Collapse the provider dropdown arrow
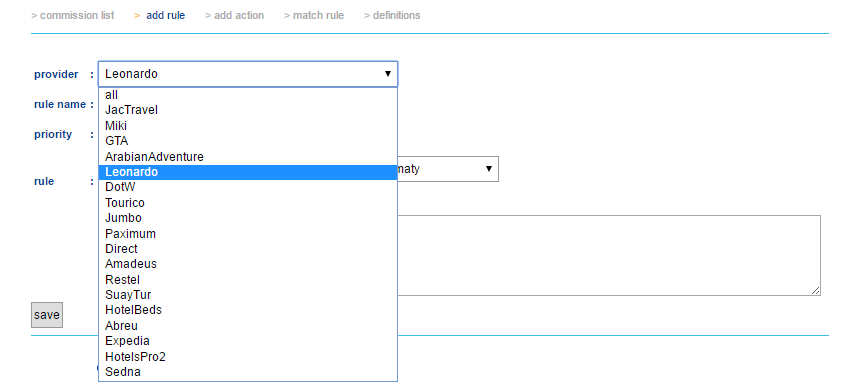This screenshot has height=388, width=858. pyautogui.click(x=387, y=74)
